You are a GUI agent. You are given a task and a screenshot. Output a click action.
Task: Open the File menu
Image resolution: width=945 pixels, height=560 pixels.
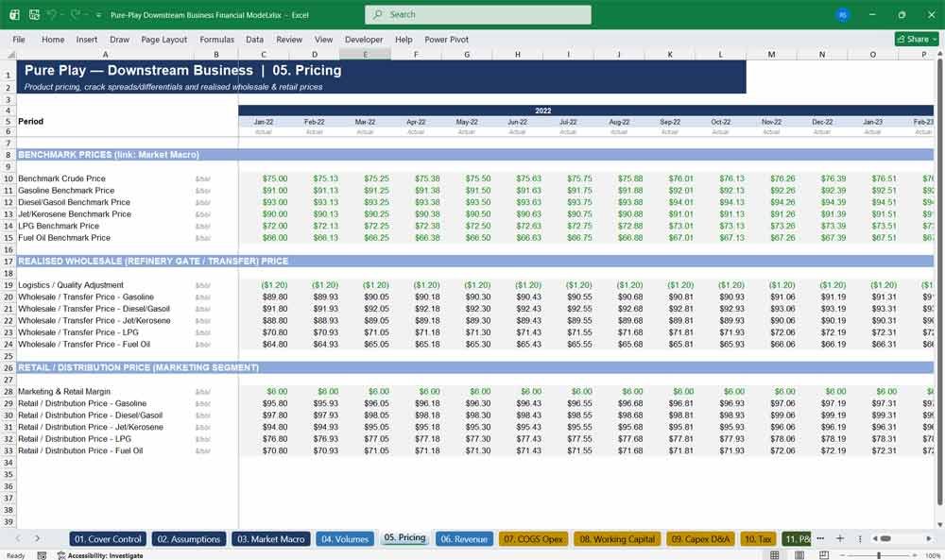point(19,39)
